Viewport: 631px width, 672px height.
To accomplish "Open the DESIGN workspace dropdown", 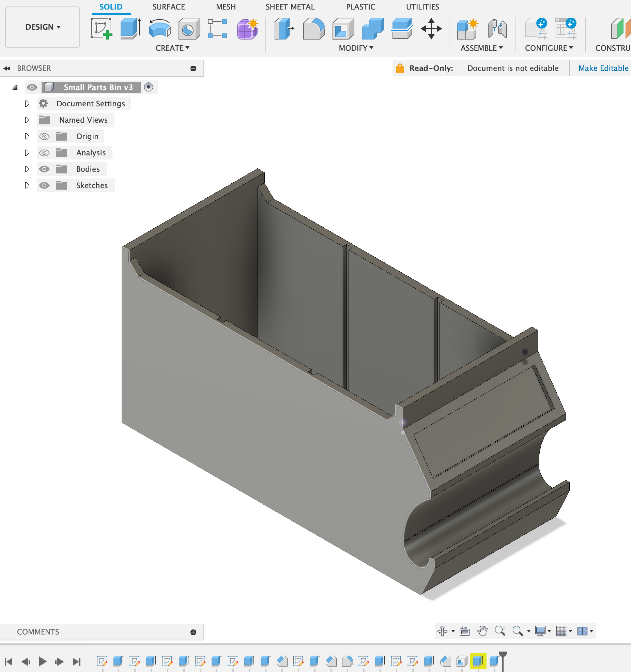I will (x=43, y=27).
